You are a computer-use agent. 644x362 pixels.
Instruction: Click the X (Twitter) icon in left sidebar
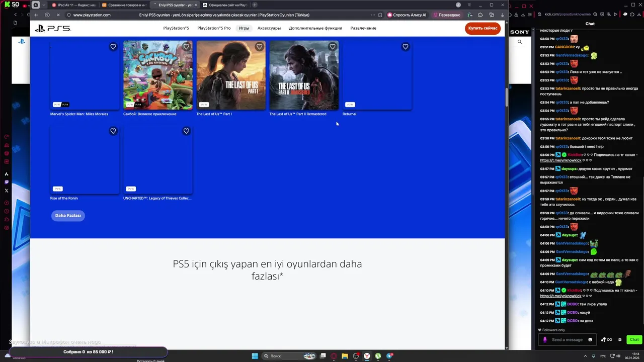[x=7, y=191]
